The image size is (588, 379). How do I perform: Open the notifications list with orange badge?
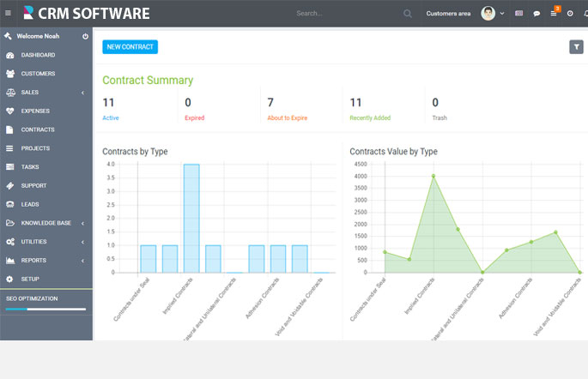(555, 12)
